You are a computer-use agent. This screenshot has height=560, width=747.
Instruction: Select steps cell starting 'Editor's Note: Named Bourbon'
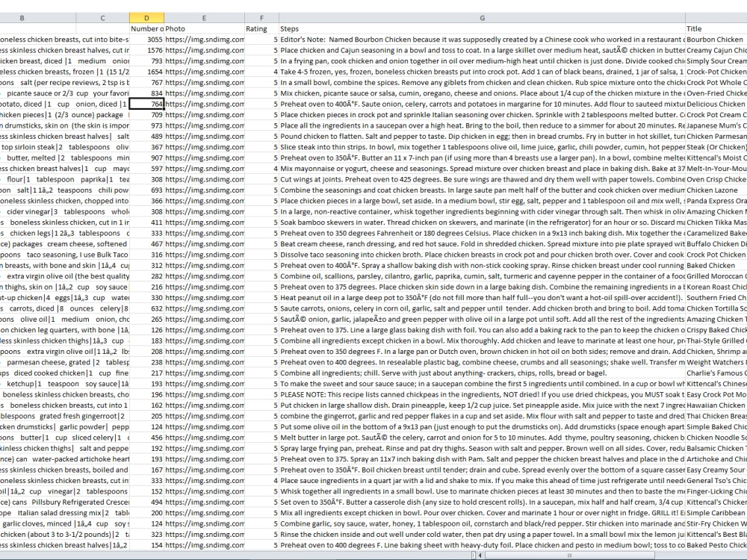(x=482, y=40)
